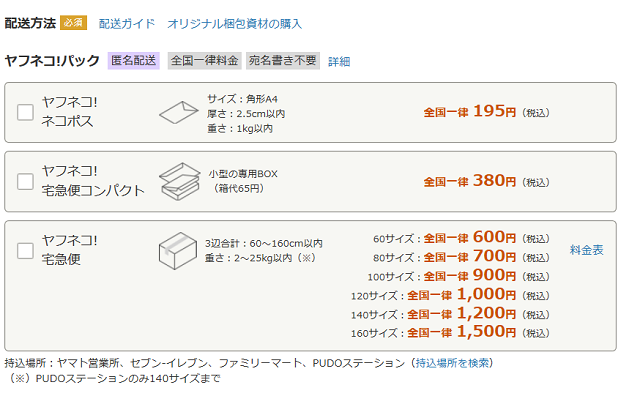Check the ヤフネコ! ネコポス checkbox
This screenshot has width=640, height=396.
tap(25, 112)
